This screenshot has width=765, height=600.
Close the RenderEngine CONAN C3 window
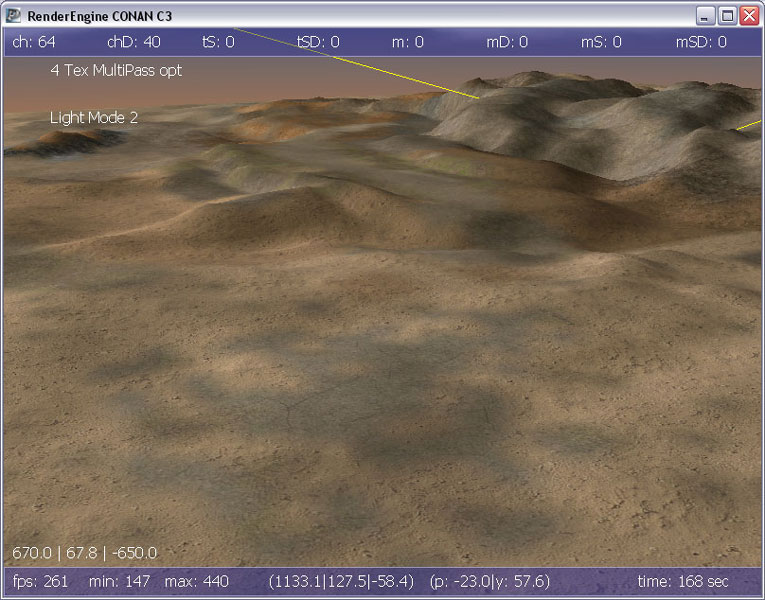coord(748,15)
